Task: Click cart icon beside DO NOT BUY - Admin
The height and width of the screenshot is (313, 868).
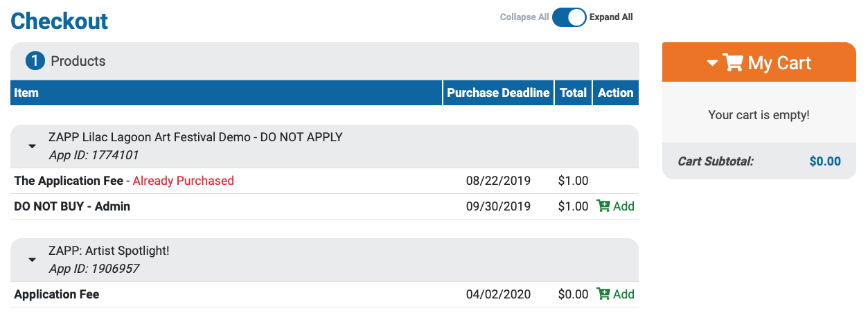Action: [x=603, y=206]
